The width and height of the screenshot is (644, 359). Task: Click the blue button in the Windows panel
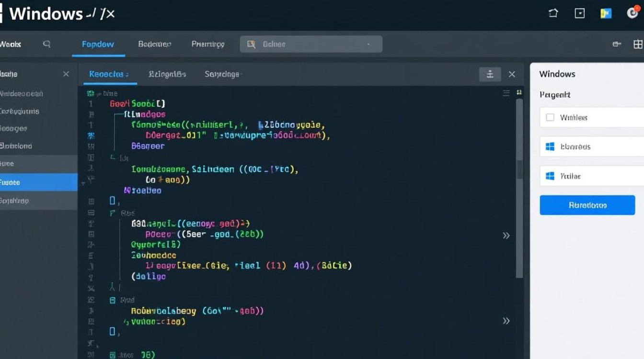[x=587, y=205]
